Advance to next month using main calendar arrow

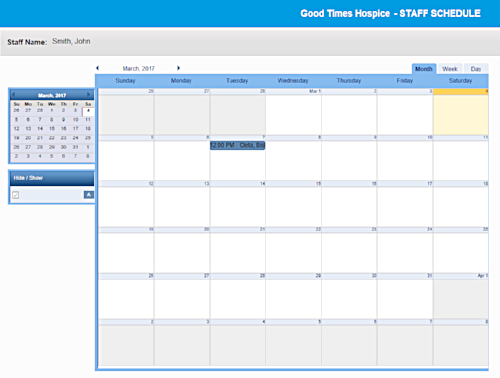[178, 68]
